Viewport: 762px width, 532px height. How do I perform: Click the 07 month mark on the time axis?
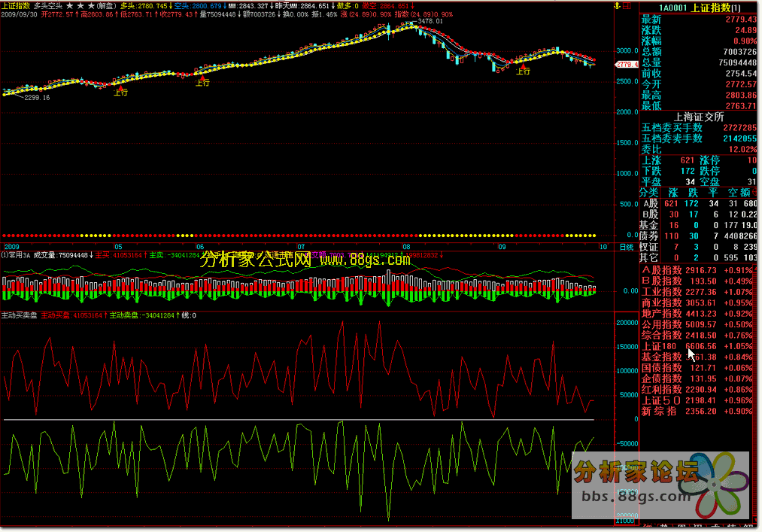pyautogui.click(x=301, y=247)
